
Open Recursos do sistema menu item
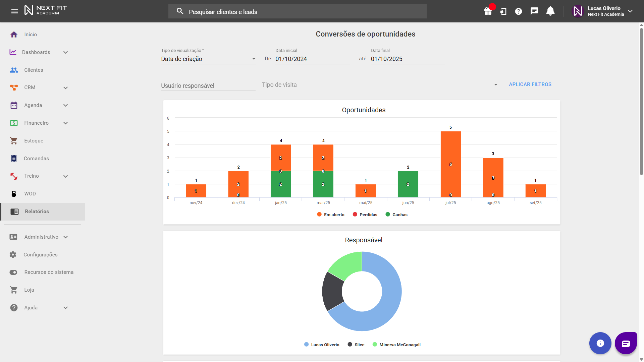49,272
